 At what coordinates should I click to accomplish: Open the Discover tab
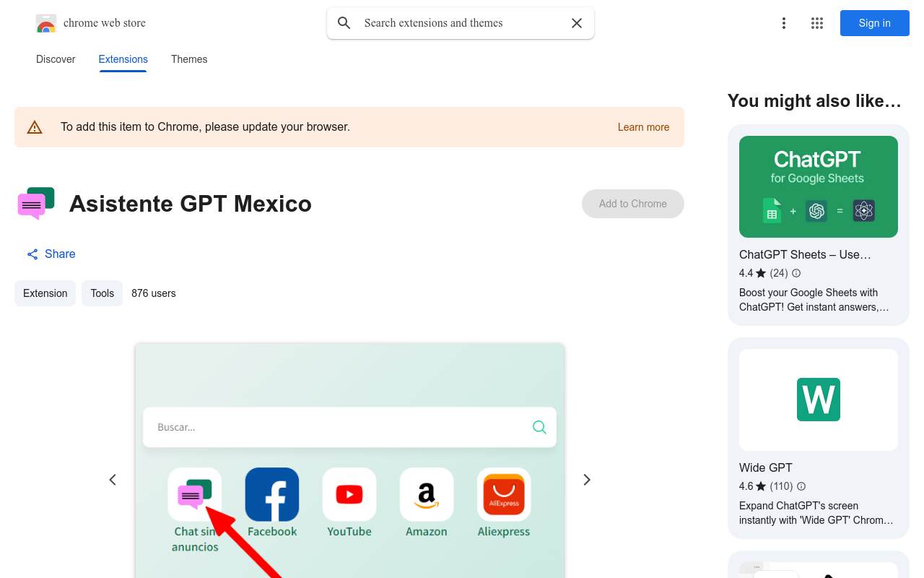click(x=55, y=59)
